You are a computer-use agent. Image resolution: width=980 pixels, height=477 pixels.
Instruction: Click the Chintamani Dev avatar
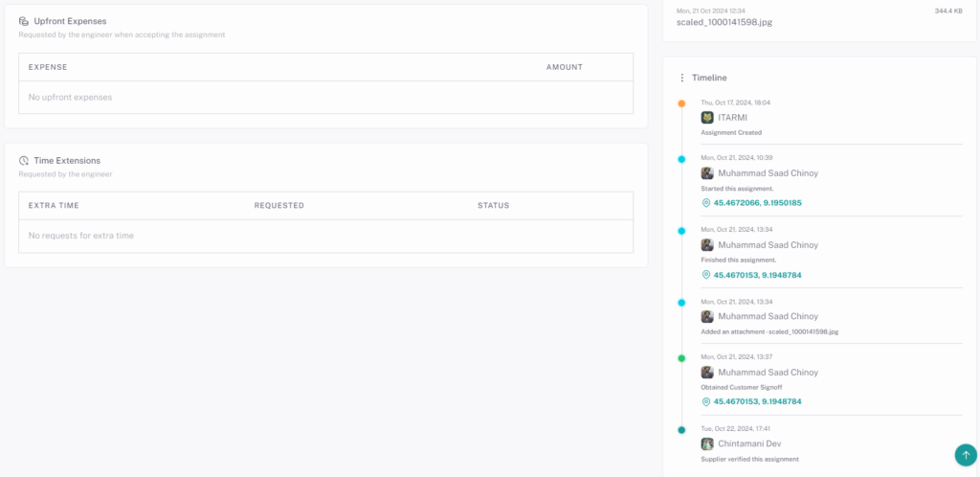pyautogui.click(x=707, y=443)
